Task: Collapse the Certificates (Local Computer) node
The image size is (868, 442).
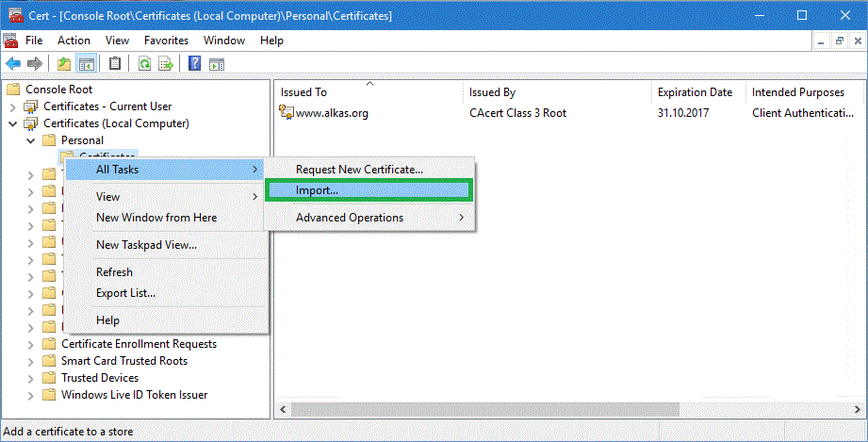Action: click(12, 123)
